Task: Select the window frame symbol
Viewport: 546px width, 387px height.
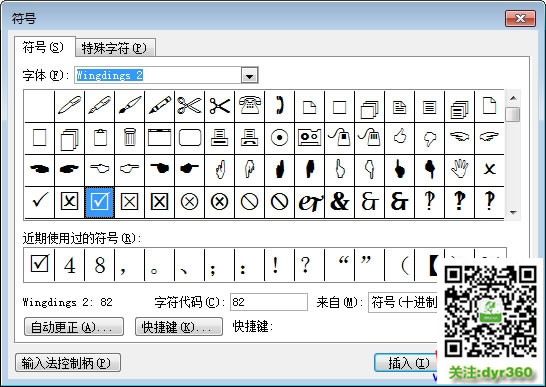Action: coord(159,138)
